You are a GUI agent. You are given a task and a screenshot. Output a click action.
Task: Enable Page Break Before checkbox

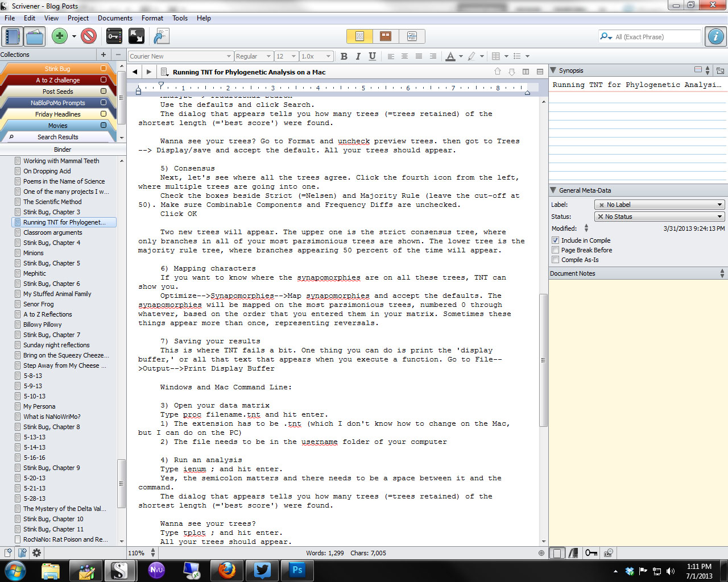click(x=556, y=250)
